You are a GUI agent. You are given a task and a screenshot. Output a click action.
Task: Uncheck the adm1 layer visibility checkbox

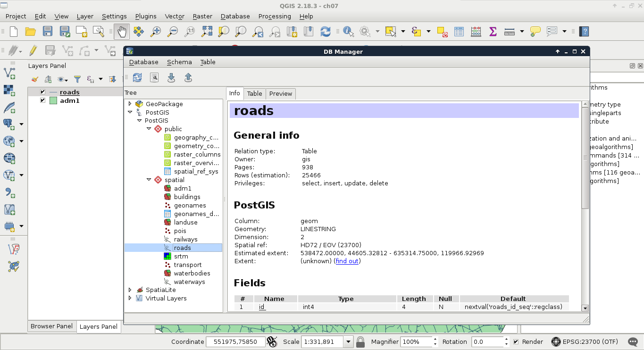pyautogui.click(x=43, y=100)
